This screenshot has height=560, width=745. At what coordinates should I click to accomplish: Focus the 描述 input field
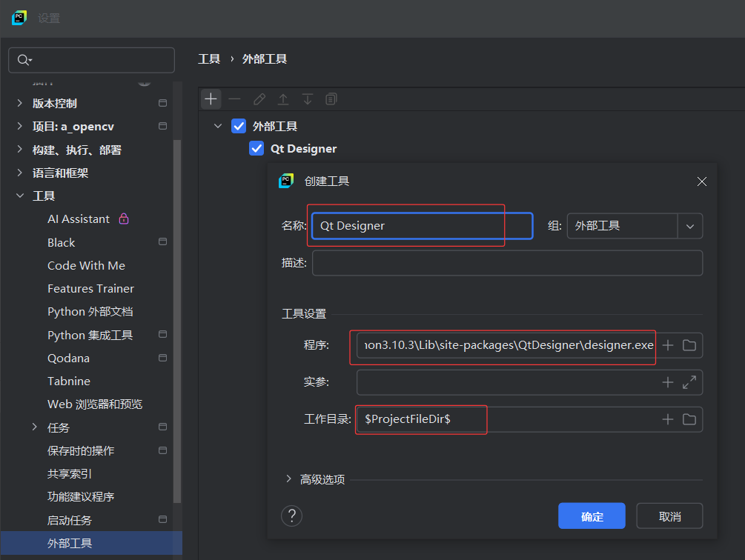pyautogui.click(x=507, y=263)
